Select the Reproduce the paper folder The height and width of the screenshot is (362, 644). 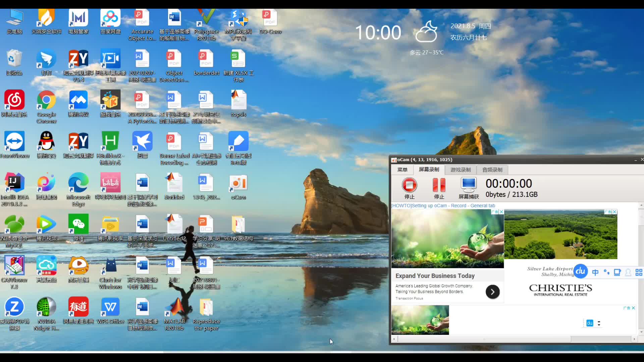(x=206, y=314)
